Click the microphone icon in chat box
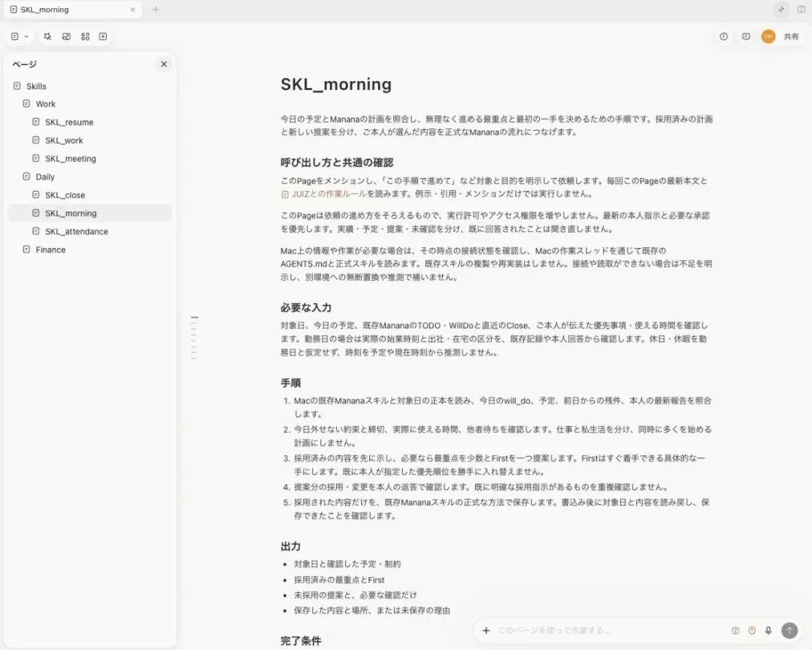Image resolution: width=812 pixels, height=650 pixels. pos(768,630)
